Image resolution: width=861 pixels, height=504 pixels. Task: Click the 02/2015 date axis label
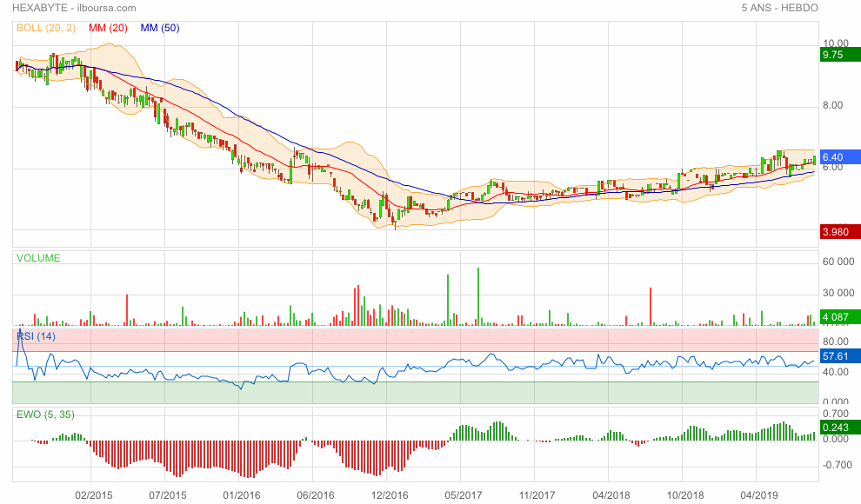click(x=94, y=495)
